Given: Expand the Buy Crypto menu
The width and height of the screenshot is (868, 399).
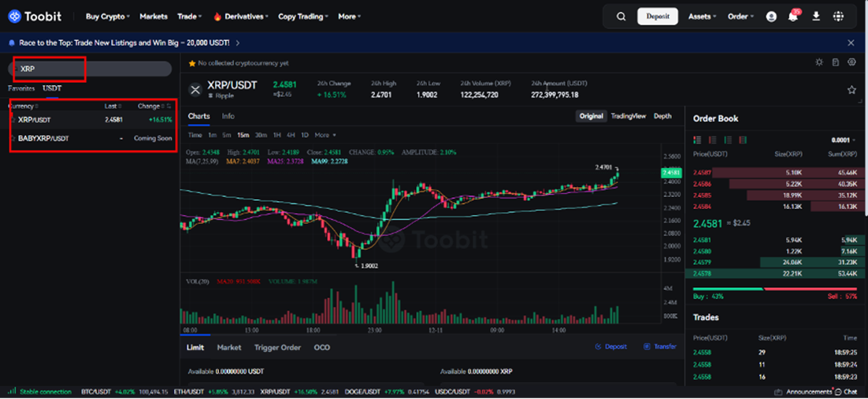Looking at the screenshot, I should click(107, 17).
